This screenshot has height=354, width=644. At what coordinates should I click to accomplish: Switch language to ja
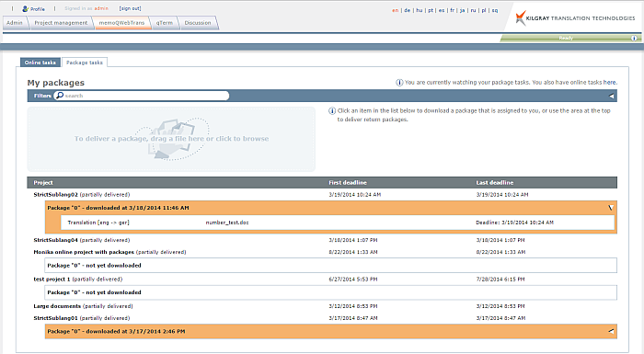click(x=462, y=10)
